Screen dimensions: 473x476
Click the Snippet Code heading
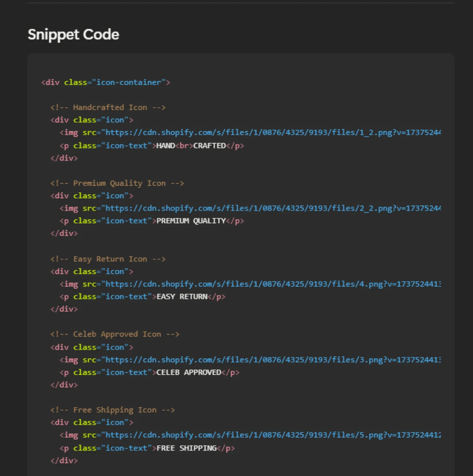pos(73,35)
